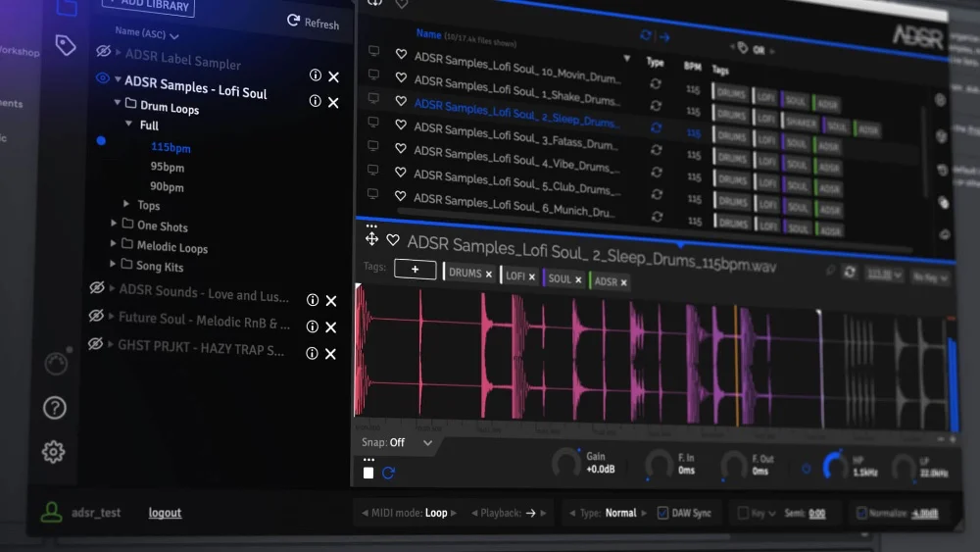Toggle the Key checkbox
The width and height of the screenshot is (980, 552).
click(x=743, y=513)
